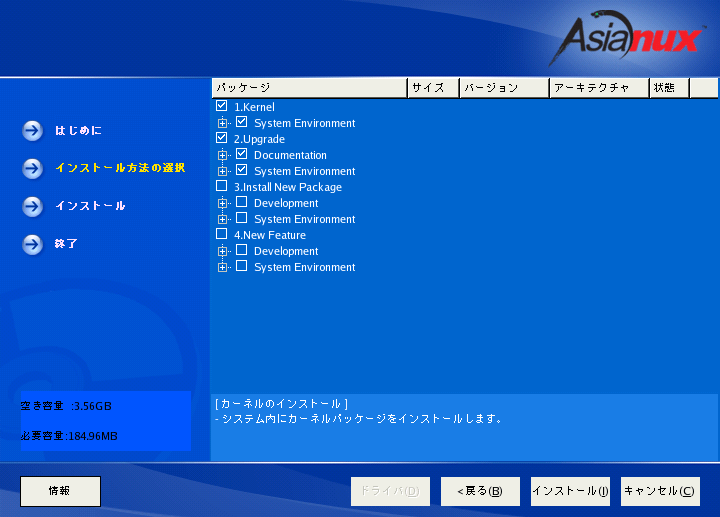Check System Environment under 3.Install New Package
Viewport: 720px width, 517px height.
pyautogui.click(x=242, y=218)
